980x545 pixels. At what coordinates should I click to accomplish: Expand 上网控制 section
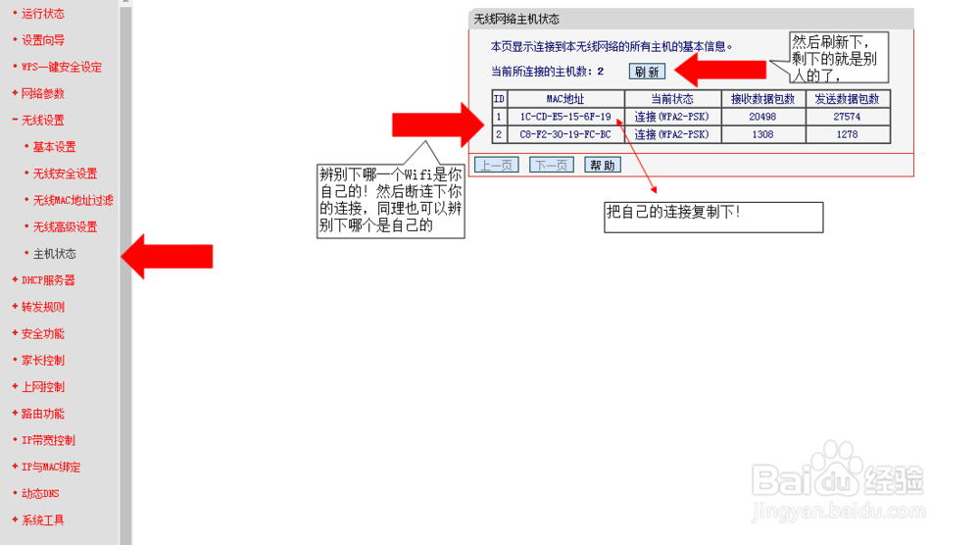pyautogui.click(x=42, y=387)
